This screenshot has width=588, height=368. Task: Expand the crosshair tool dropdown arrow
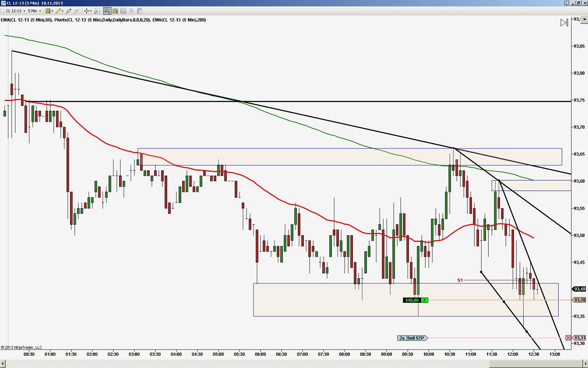tap(91, 11)
